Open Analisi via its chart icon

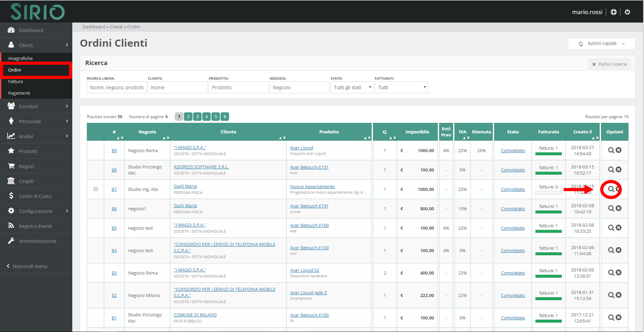click(11, 136)
